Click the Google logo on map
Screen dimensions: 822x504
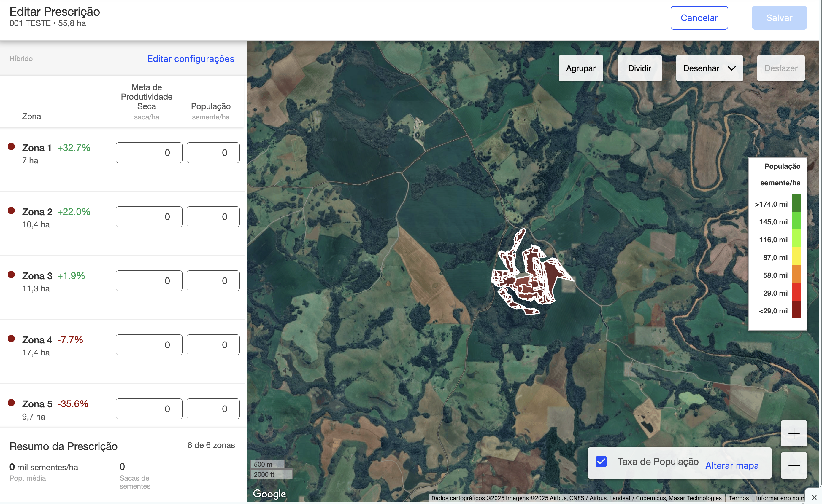269,494
